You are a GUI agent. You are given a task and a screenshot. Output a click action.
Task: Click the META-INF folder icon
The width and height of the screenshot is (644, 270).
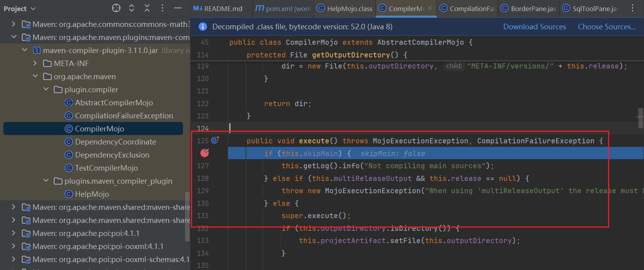(x=47, y=63)
